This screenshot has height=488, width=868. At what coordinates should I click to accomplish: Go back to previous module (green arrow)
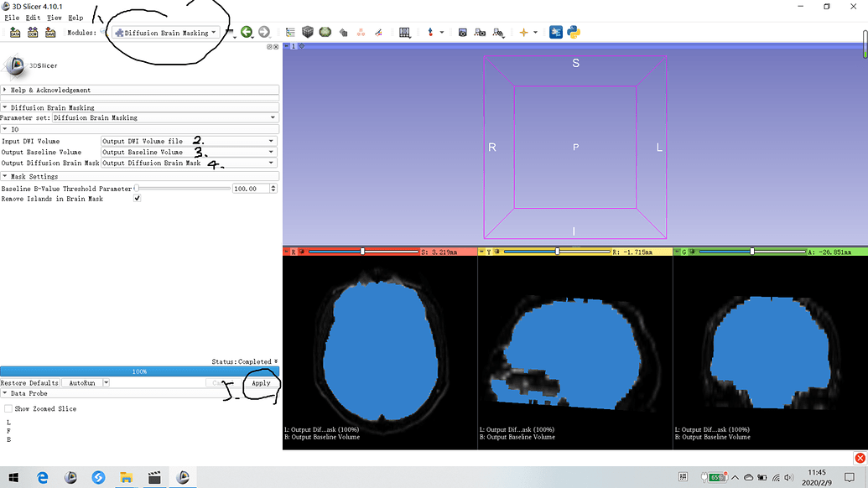click(x=247, y=33)
